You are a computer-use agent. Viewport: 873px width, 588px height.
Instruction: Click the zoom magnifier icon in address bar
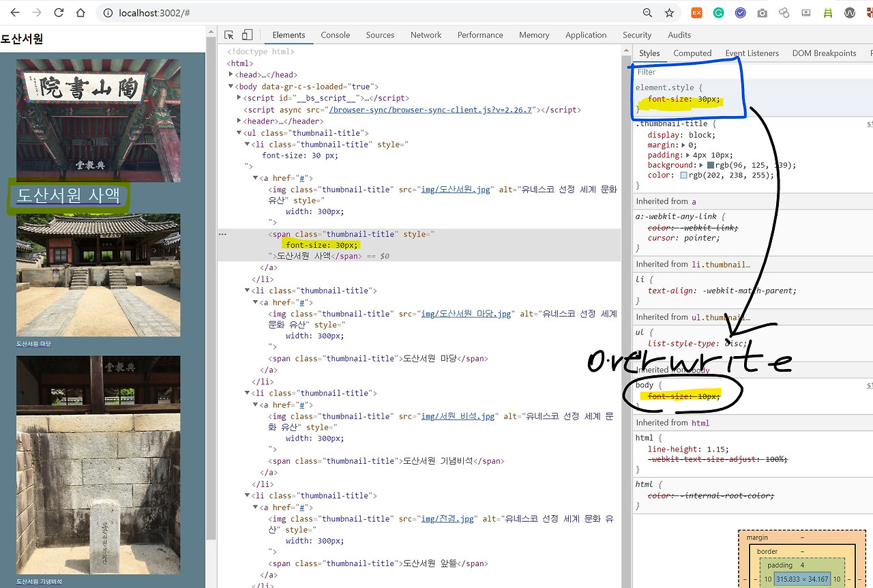(648, 13)
